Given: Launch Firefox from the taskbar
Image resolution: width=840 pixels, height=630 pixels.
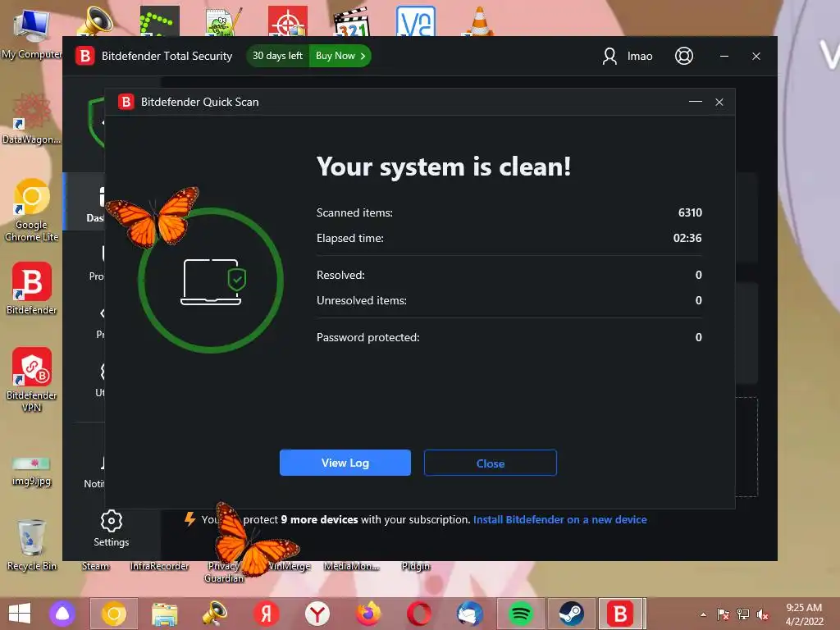Looking at the screenshot, I should coord(368,614).
